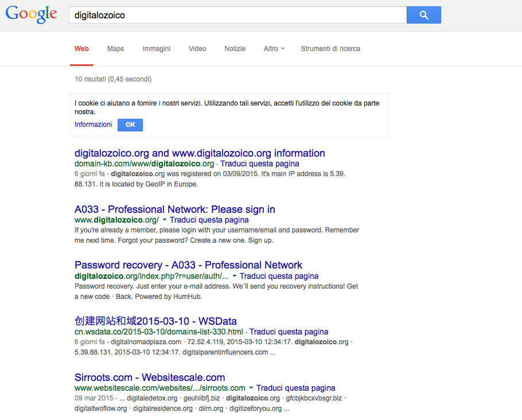
Task: Click Traduci questa pagina for Password recovery result
Action: (279, 276)
